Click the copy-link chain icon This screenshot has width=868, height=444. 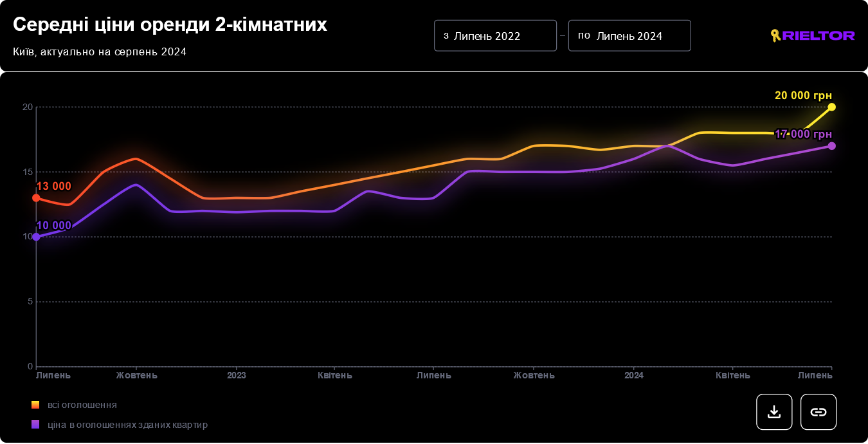tap(818, 412)
